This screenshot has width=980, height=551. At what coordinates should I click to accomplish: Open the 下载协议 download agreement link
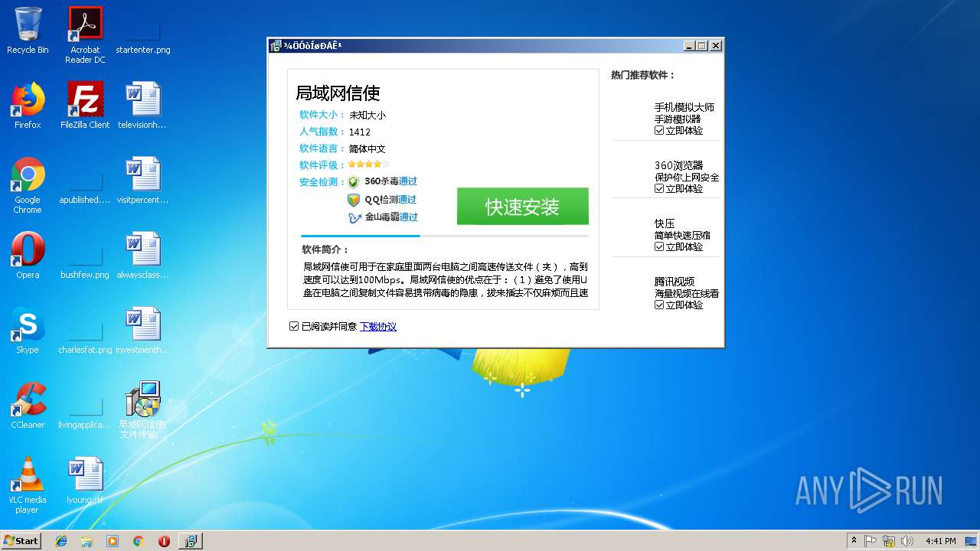[x=378, y=327]
